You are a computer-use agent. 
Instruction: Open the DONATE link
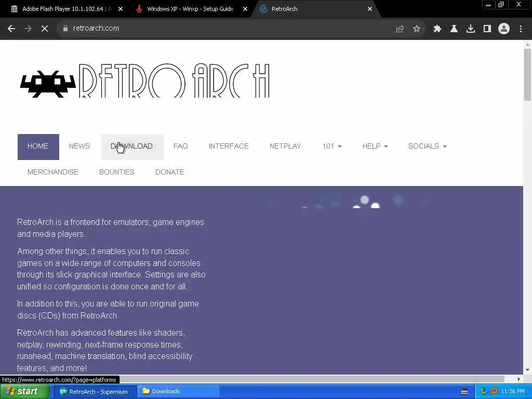170,172
